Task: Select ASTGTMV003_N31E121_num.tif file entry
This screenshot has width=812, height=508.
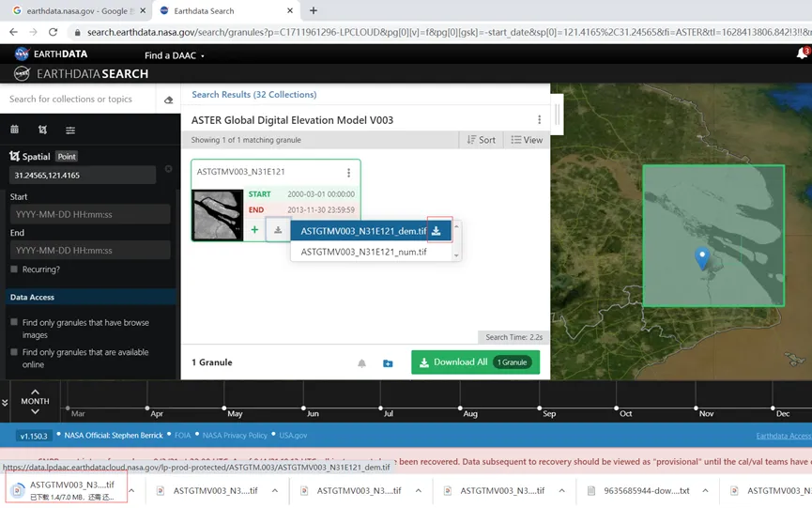Action: coord(363,252)
